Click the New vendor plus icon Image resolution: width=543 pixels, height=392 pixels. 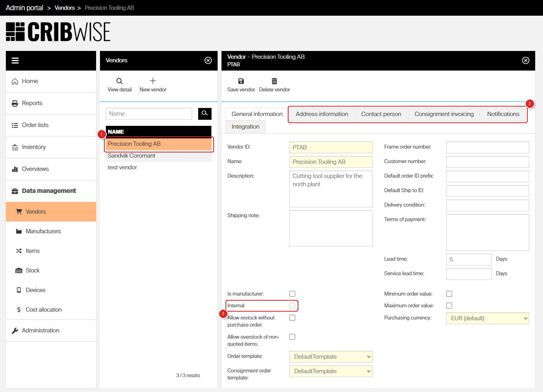153,81
